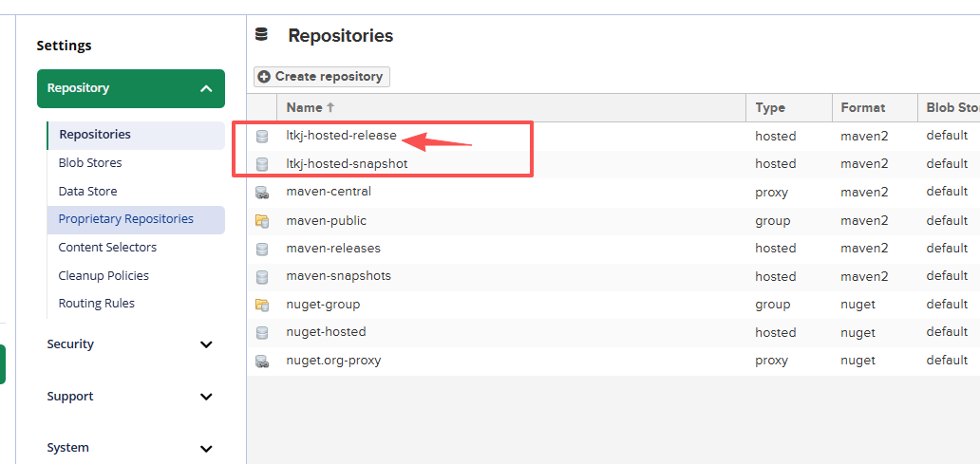This screenshot has width=980, height=464.
Task: Click the maven-public group folder icon
Action: pos(262,220)
